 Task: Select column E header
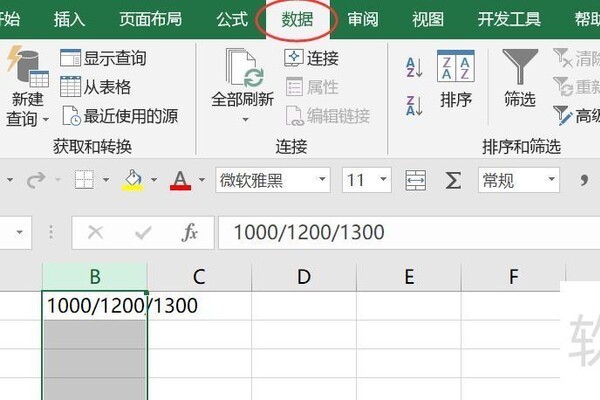pos(409,276)
